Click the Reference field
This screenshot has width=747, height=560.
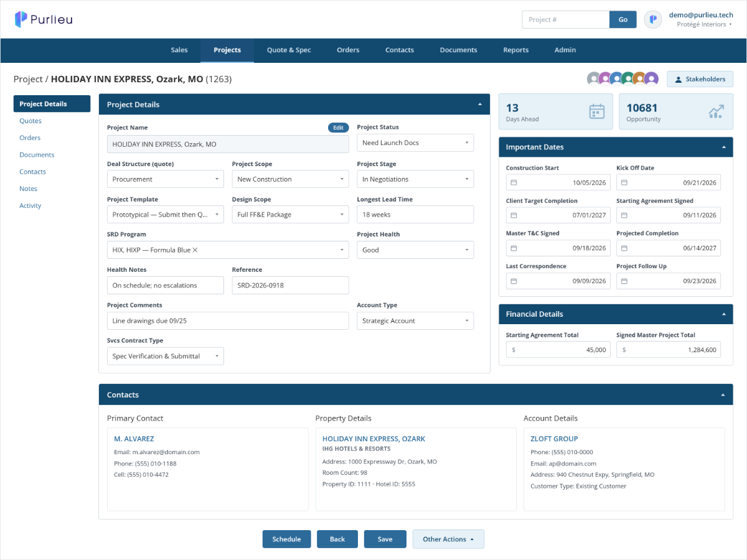(290, 286)
